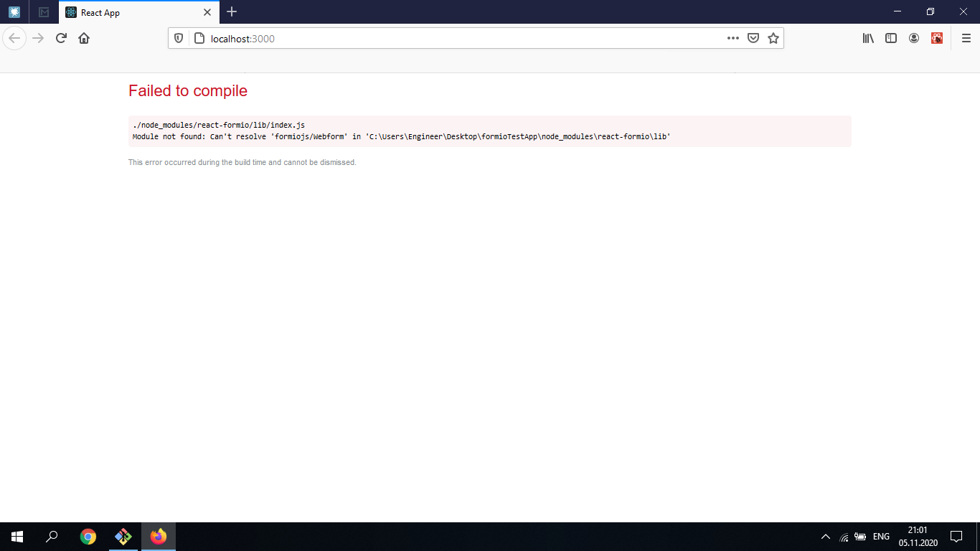Image resolution: width=980 pixels, height=551 pixels.
Task: Open the React DevTools extension icon
Action: [937, 38]
